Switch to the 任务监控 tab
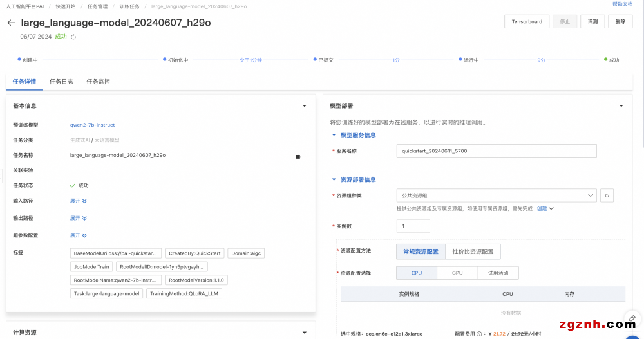 [98, 82]
